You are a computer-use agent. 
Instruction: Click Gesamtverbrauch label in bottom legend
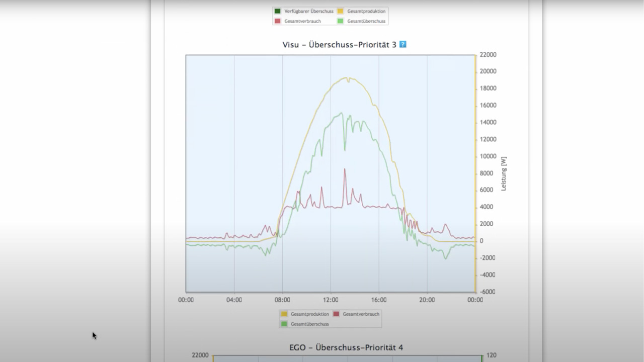pyautogui.click(x=361, y=314)
